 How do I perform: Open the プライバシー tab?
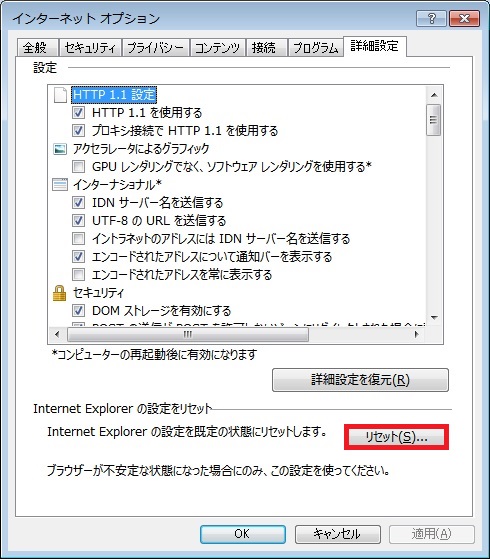coord(155,47)
